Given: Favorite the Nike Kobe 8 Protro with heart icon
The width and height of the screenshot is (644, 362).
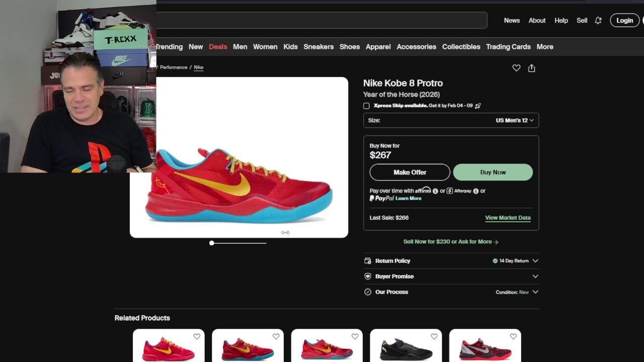Looking at the screenshot, I should click(x=516, y=68).
